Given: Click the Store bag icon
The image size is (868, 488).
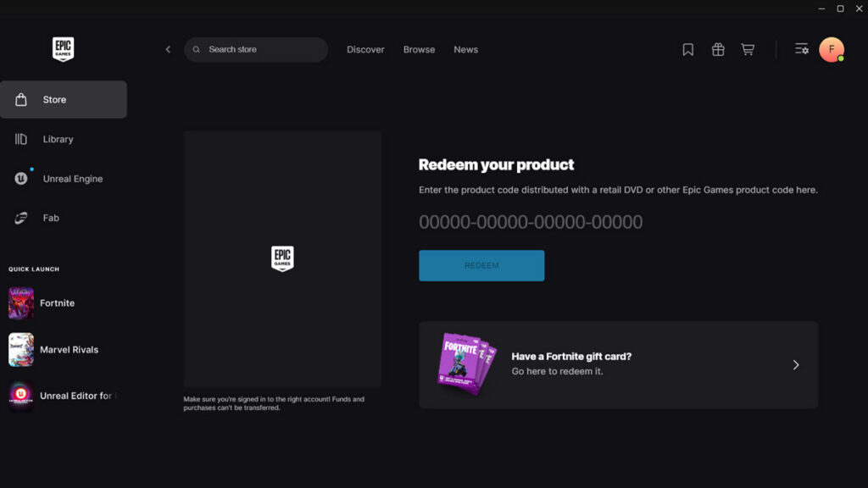Looking at the screenshot, I should tap(21, 100).
